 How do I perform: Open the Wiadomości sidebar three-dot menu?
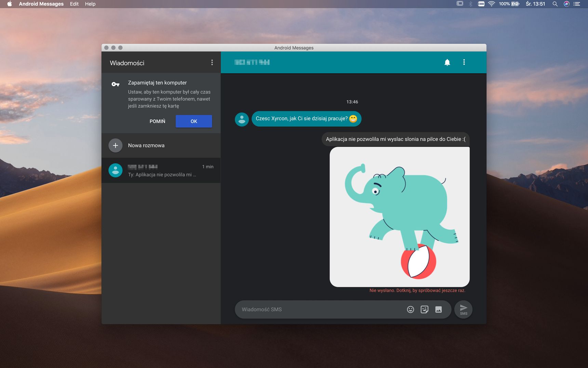click(212, 62)
